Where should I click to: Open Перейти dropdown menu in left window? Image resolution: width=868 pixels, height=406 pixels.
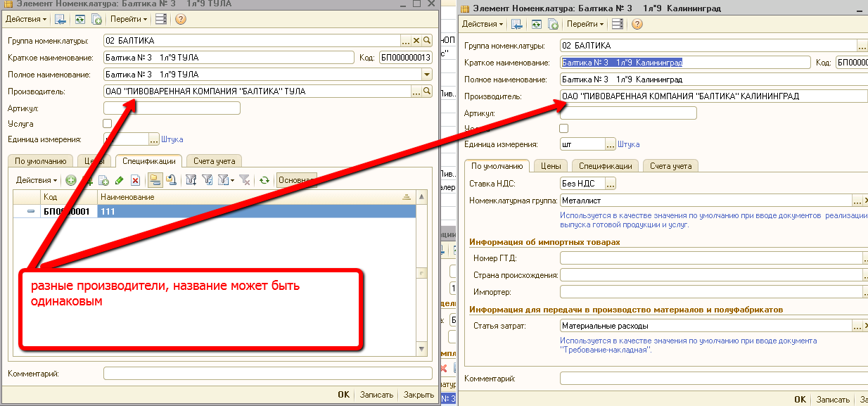pos(128,19)
